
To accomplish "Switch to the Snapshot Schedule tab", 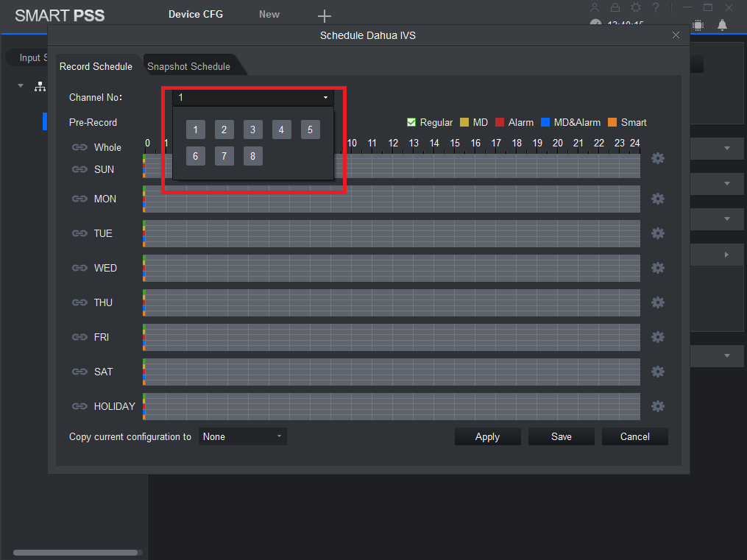I will [x=188, y=67].
